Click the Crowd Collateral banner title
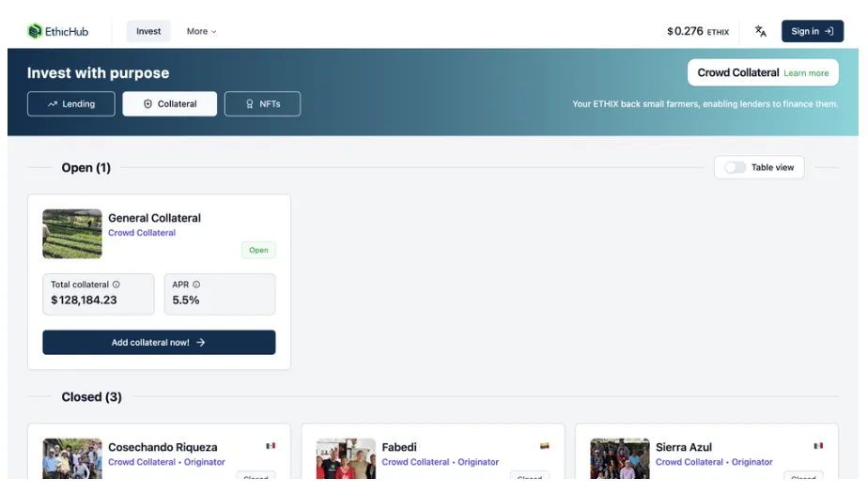Screen dimensions: 868x494 [x=738, y=72]
